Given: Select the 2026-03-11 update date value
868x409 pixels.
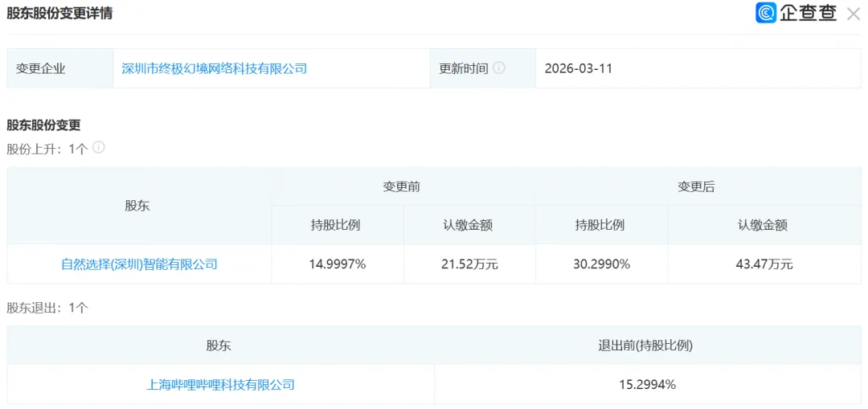Looking at the screenshot, I should pyautogui.click(x=579, y=68).
